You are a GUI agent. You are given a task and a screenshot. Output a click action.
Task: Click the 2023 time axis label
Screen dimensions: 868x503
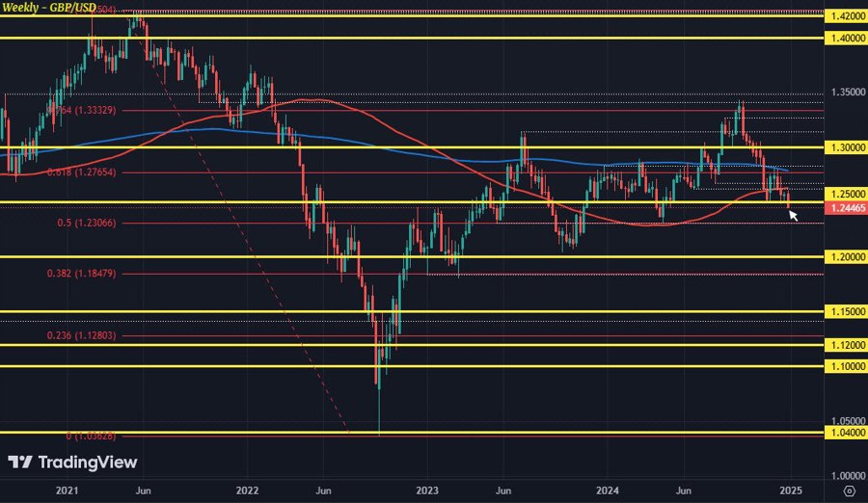[427, 490]
